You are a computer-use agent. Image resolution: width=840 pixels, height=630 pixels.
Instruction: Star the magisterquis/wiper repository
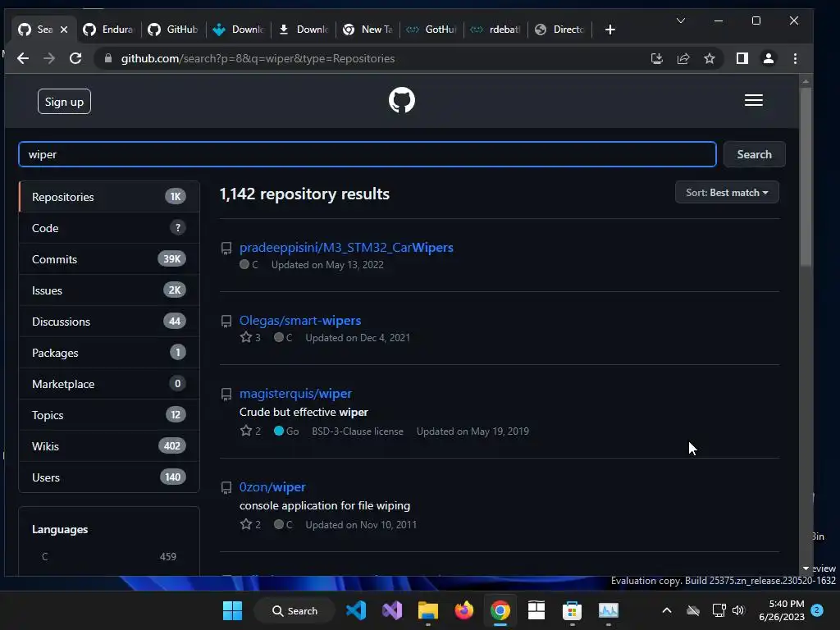click(246, 430)
